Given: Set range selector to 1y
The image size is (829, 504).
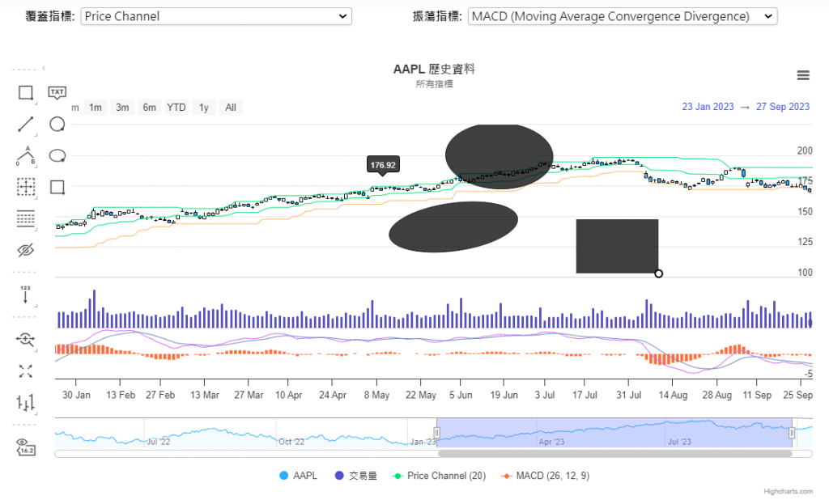Looking at the screenshot, I should point(203,108).
